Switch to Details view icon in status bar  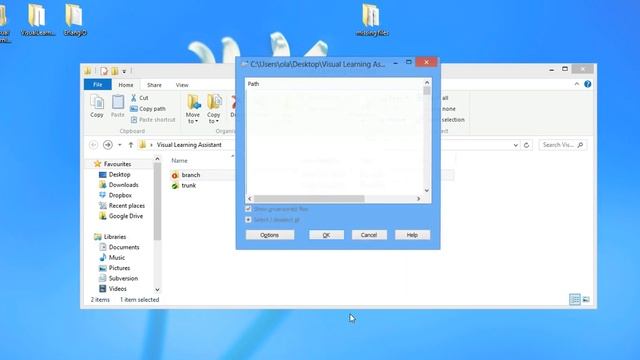[x=575, y=299]
